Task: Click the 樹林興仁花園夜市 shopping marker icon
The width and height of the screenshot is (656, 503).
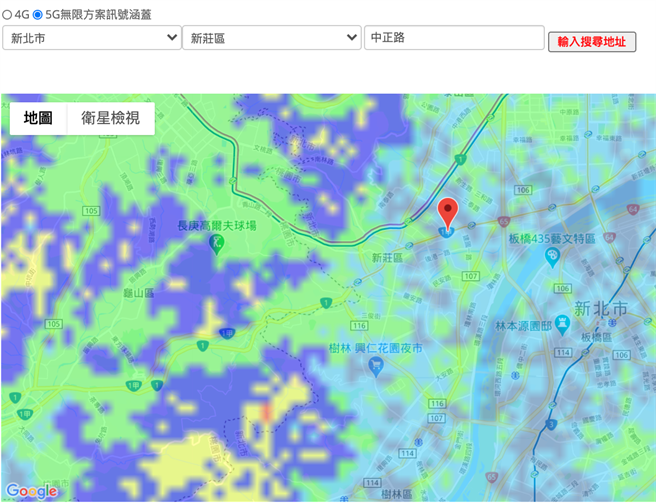Action: (x=376, y=367)
